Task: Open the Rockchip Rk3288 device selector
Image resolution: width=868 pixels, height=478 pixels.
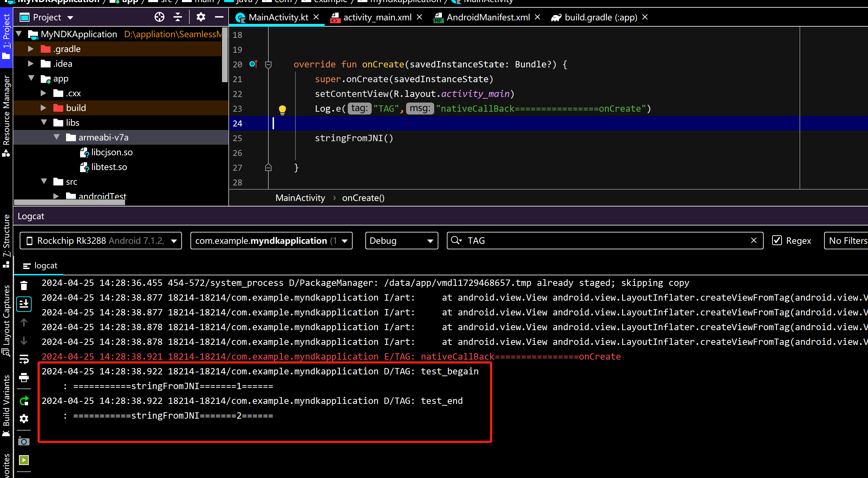Action: point(101,240)
